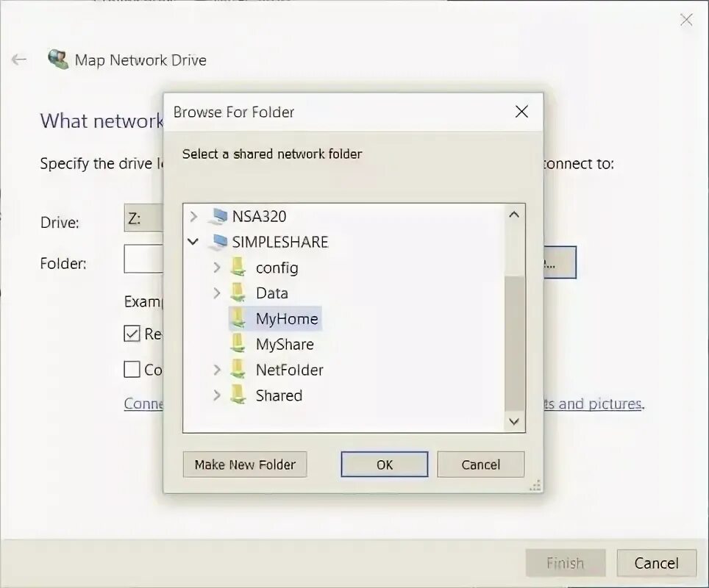Screen dimensions: 709x588
Task: Click the disabled Finish button
Action: click(x=565, y=563)
